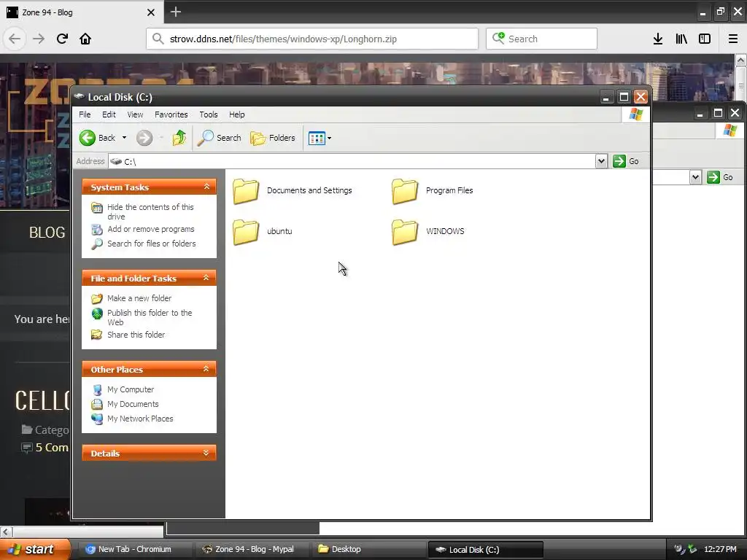Open the File menu
This screenshot has height=560, width=747.
click(85, 114)
